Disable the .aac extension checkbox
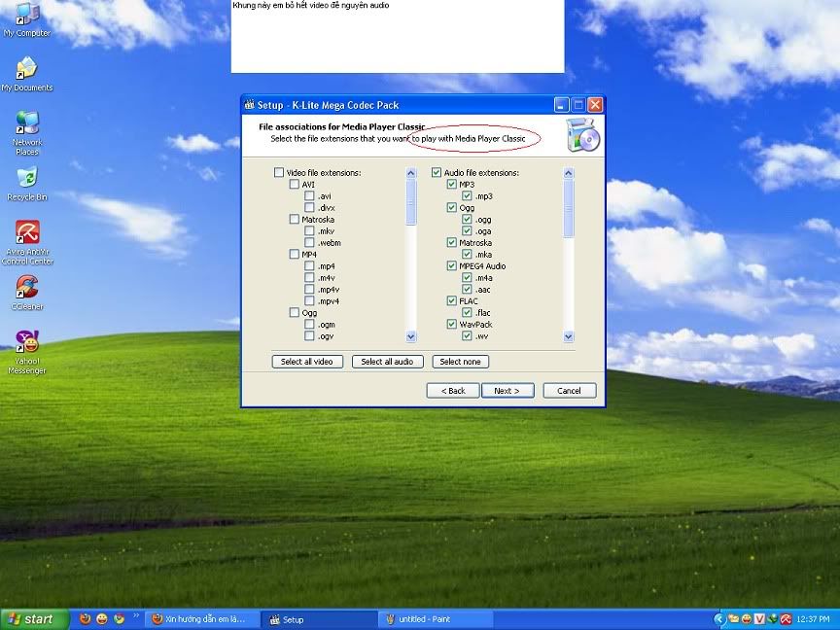The image size is (840, 630). pos(467,290)
